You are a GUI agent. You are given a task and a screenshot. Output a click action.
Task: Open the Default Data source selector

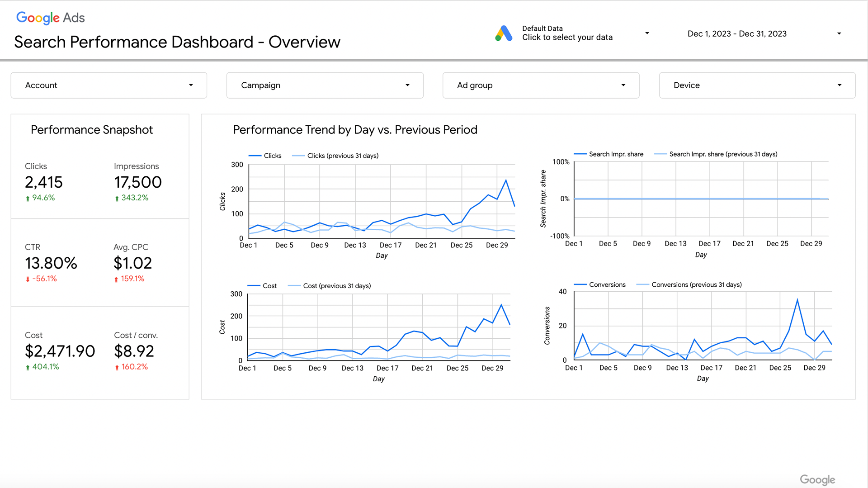click(572, 33)
